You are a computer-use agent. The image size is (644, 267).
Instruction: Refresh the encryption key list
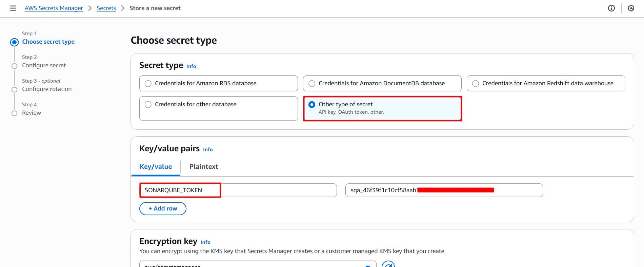(x=388, y=264)
